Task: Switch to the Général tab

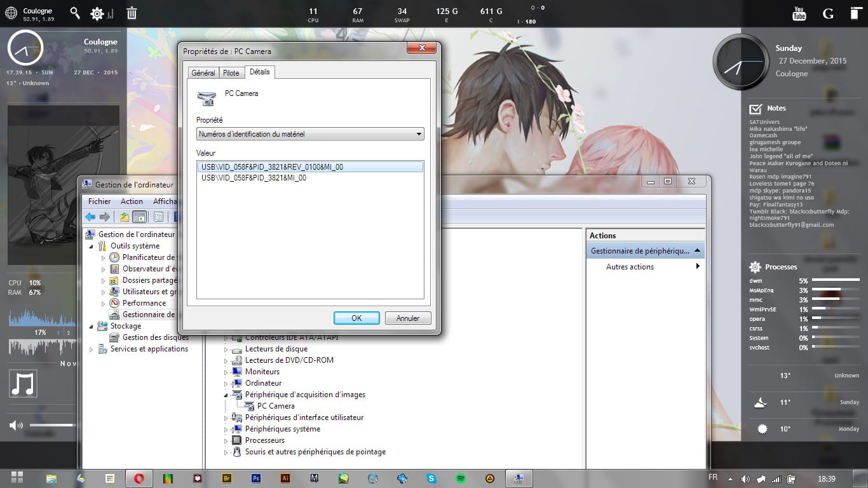Action: (x=203, y=73)
